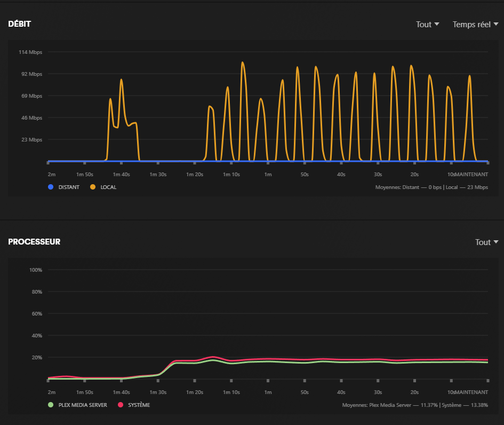Click the orange Local legend dot
This screenshot has height=425, width=504.
click(93, 187)
